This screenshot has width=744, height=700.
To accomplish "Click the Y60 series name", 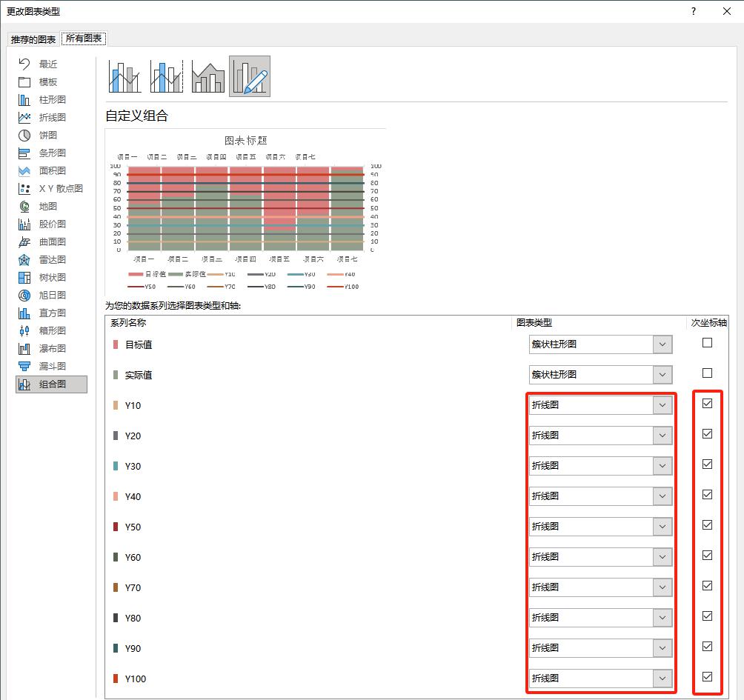I will [x=133, y=557].
